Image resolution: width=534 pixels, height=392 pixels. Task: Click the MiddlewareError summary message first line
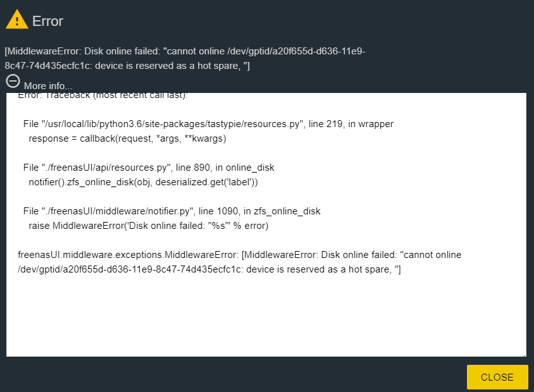[185, 51]
